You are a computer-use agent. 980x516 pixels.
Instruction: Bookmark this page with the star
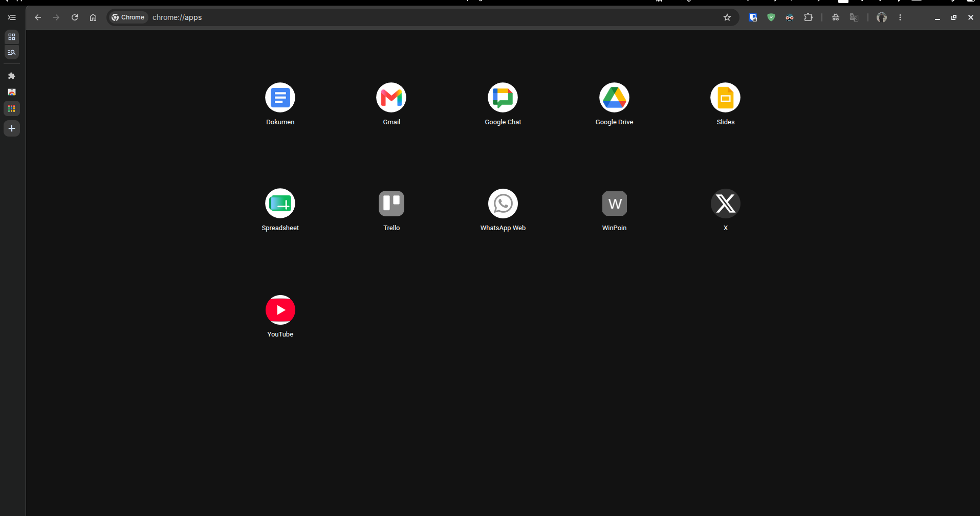tap(727, 17)
